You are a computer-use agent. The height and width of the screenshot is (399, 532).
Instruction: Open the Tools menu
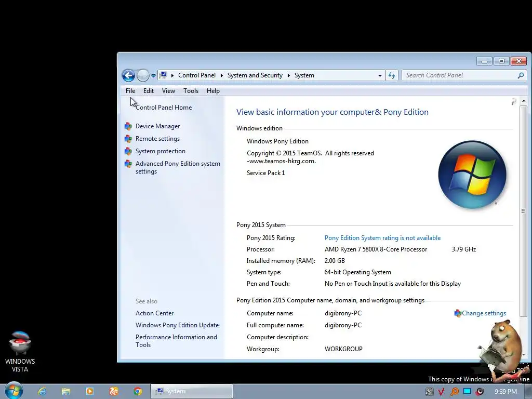click(191, 91)
